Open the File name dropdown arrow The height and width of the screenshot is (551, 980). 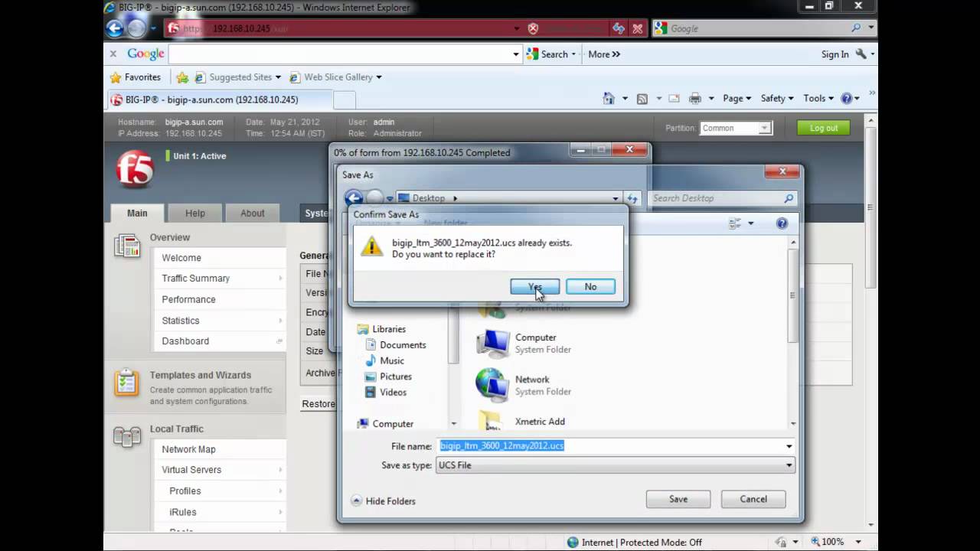(x=789, y=446)
